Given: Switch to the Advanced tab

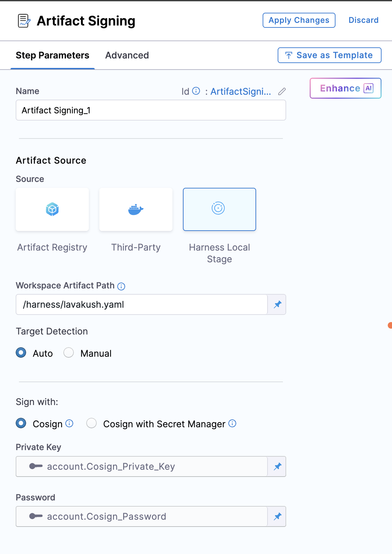Looking at the screenshot, I should click(x=127, y=55).
